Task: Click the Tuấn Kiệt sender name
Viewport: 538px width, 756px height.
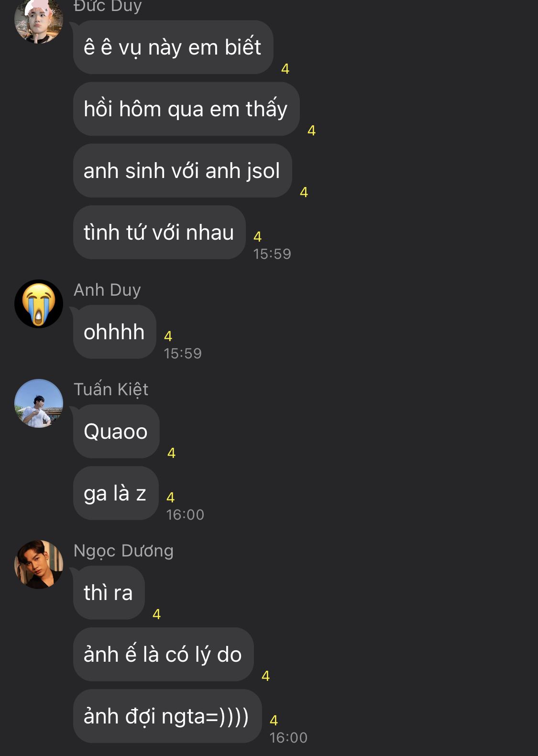Action: point(111,389)
